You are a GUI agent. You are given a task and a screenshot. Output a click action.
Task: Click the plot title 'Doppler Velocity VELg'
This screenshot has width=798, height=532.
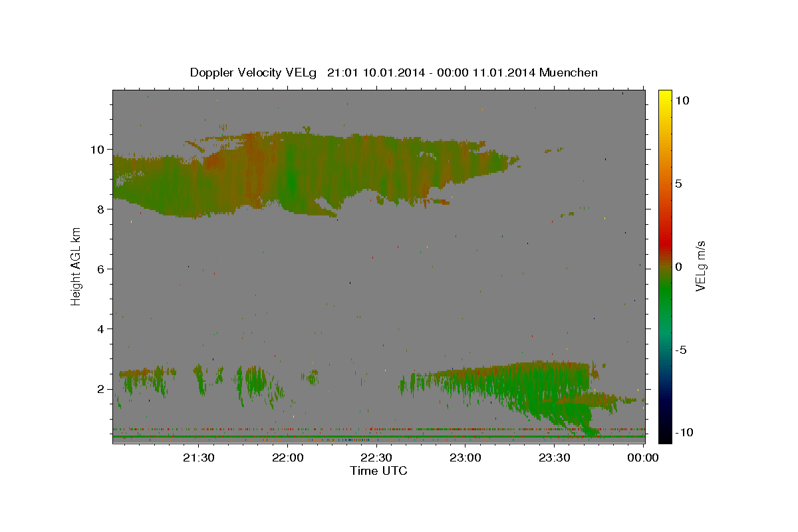(x=255, y=72)
